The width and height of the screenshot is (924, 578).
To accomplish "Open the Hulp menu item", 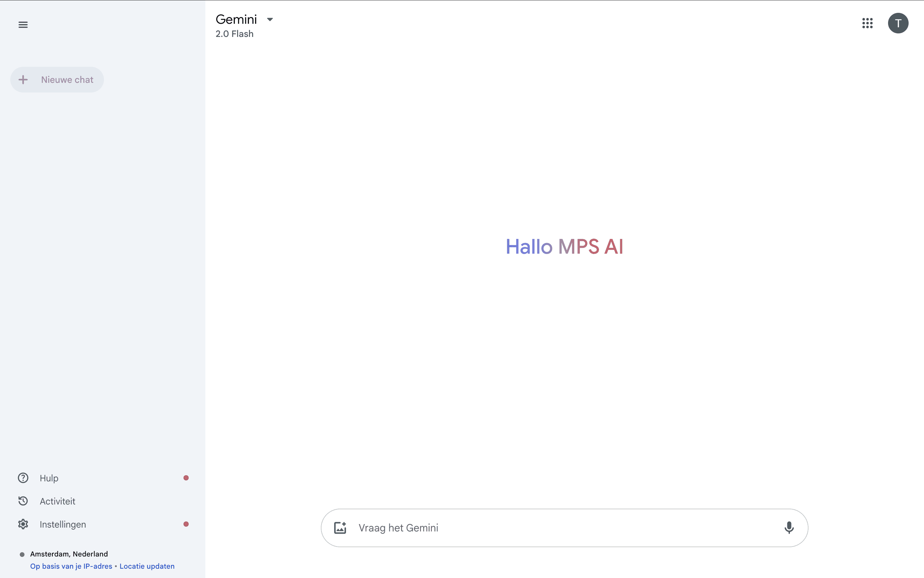I will coord(103,478).
